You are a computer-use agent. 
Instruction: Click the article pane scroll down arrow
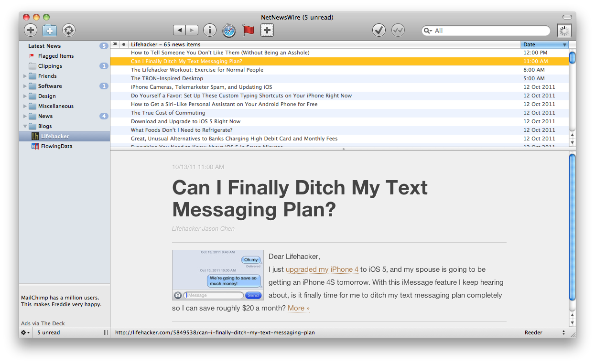[572, 323]
